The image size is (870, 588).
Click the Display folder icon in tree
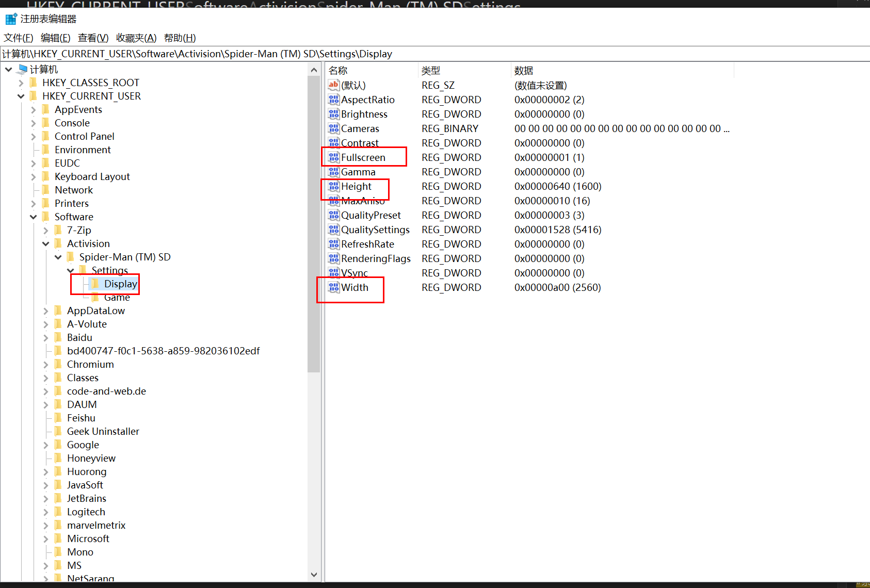[95, 284]
